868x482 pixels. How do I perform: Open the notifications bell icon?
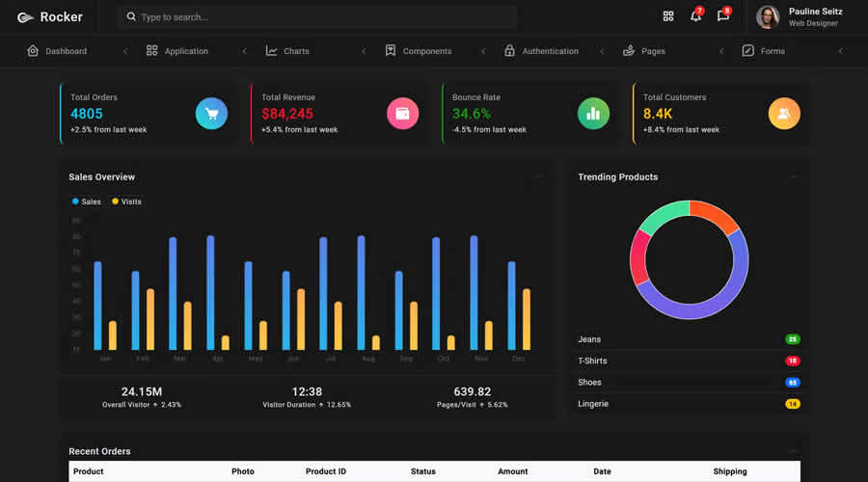tap(695, 16)
